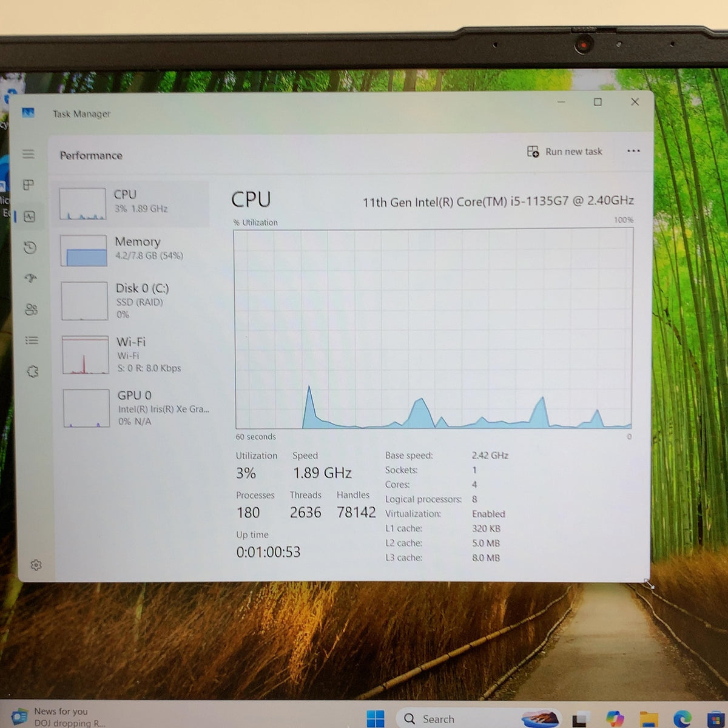Select the Performance page icon in the sidebar

[29, 216]
